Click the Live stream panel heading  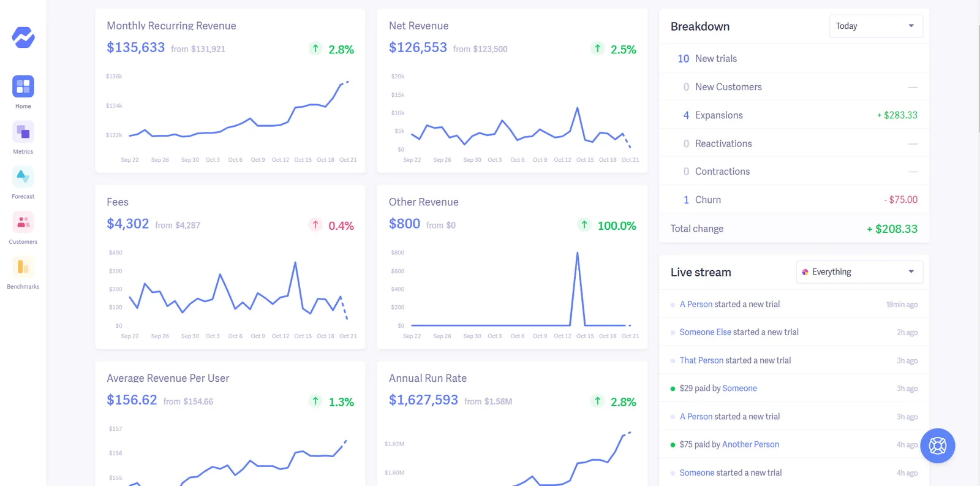pos(701,272)
